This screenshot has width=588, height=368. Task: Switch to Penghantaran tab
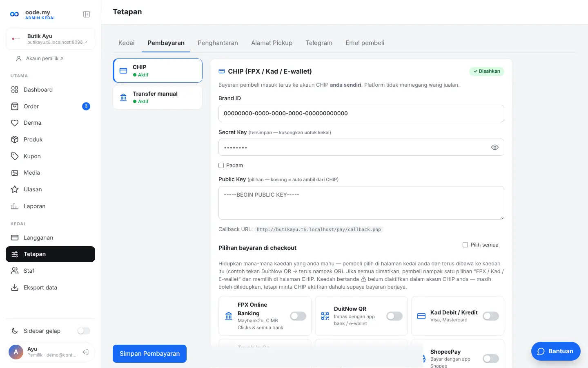coord(218,43)
